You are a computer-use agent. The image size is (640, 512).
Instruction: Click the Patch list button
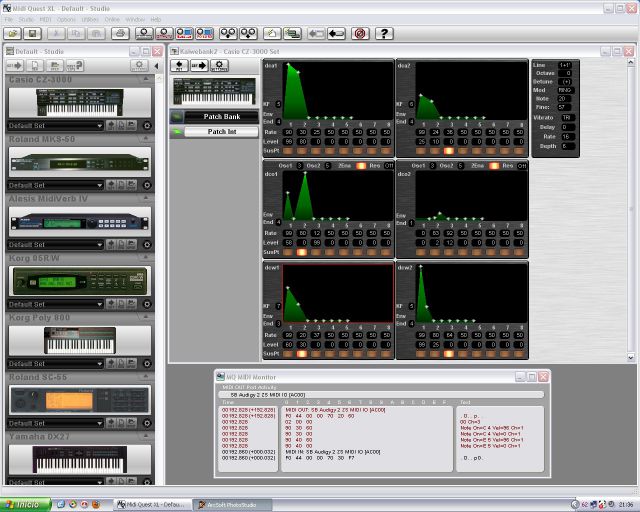pyautogui.click(x=221, y=131)
